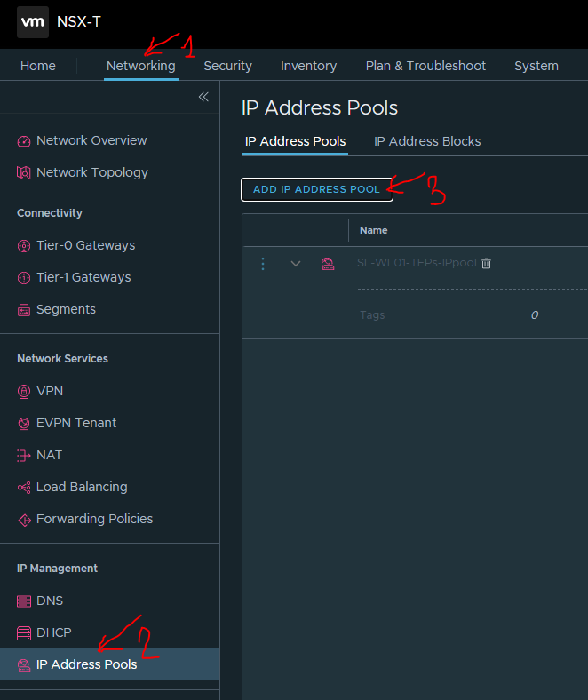
Task: Open the Inventory tab
Action: (308, 66)
